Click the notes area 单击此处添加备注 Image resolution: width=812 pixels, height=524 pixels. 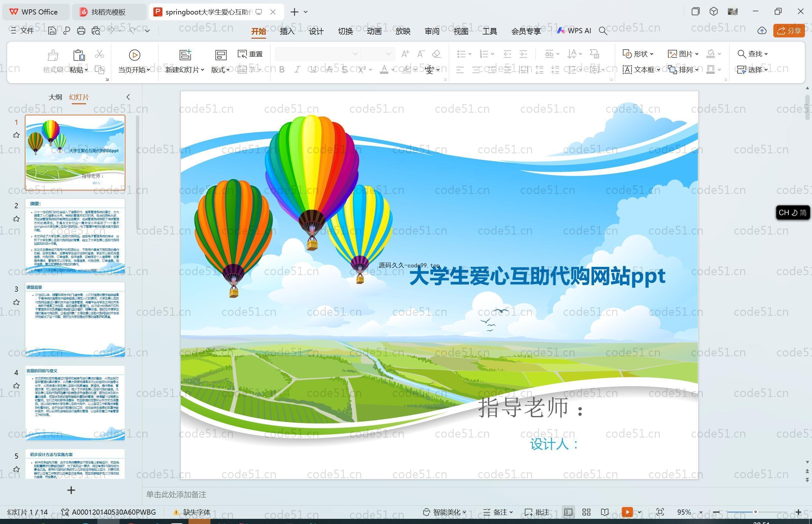pyautogui.click(x=176, y=494)
